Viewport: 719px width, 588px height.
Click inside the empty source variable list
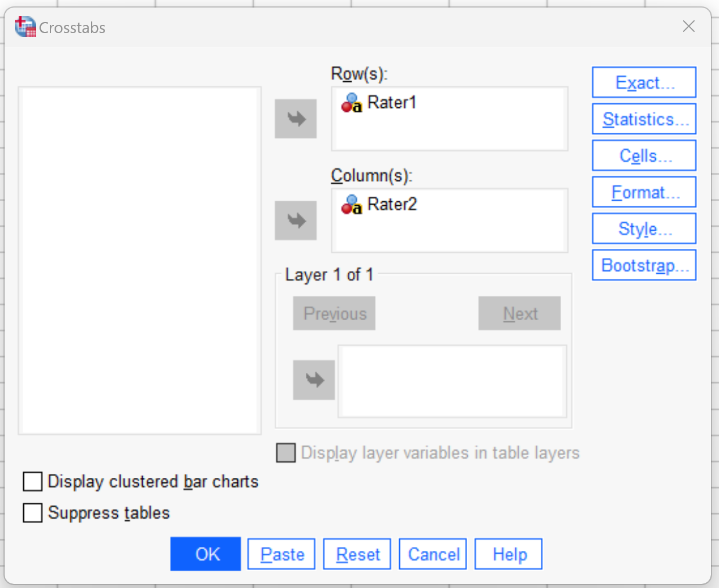pos(139,261)
